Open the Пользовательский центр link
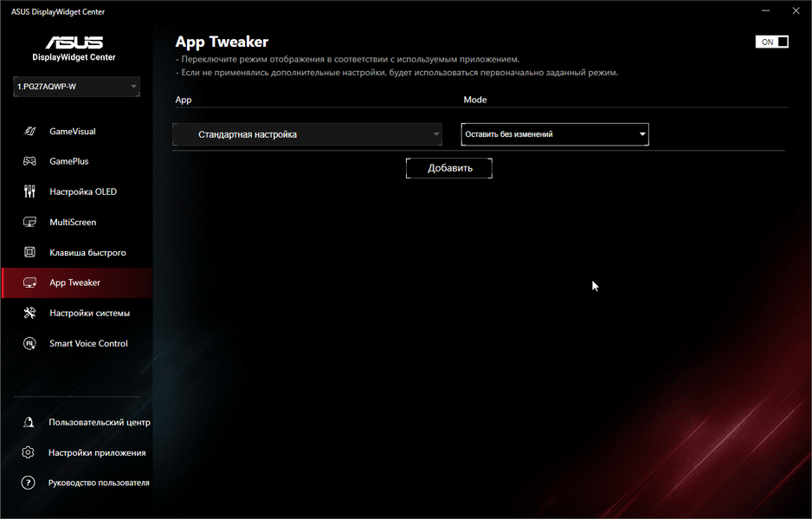812x519 pixels. [x=100, y=422]
